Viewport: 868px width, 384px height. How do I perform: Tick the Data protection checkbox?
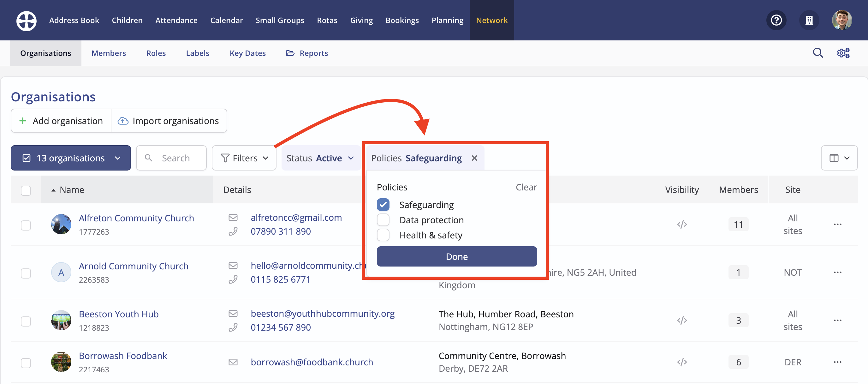click(383, 220)
